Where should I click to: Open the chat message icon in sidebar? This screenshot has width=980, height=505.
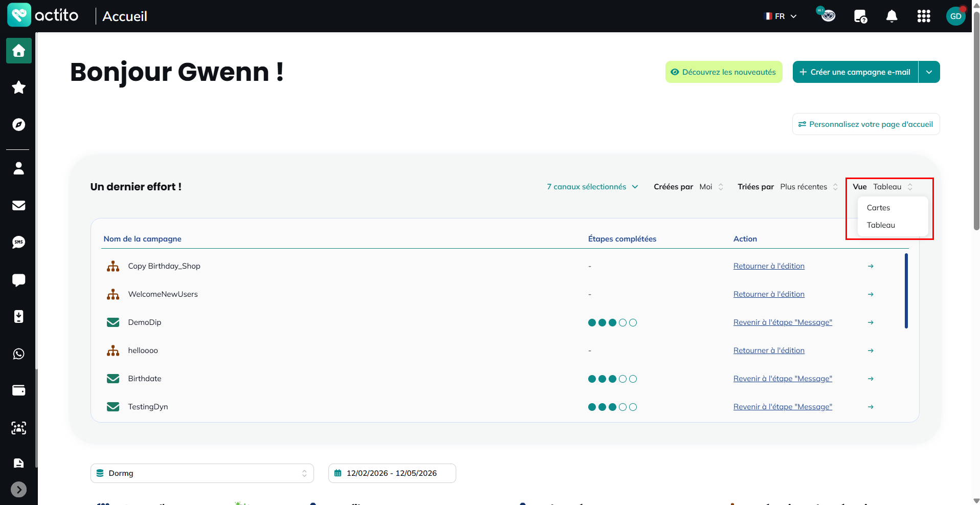[19, 280]
